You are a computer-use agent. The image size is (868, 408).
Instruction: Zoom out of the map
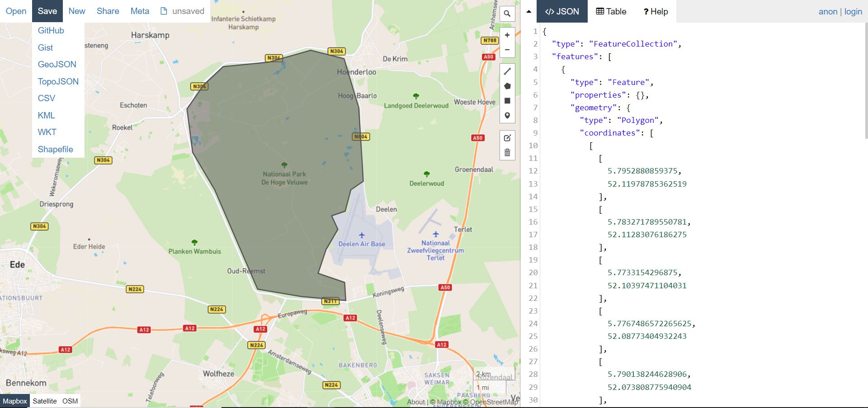click(x=507, y=50)
